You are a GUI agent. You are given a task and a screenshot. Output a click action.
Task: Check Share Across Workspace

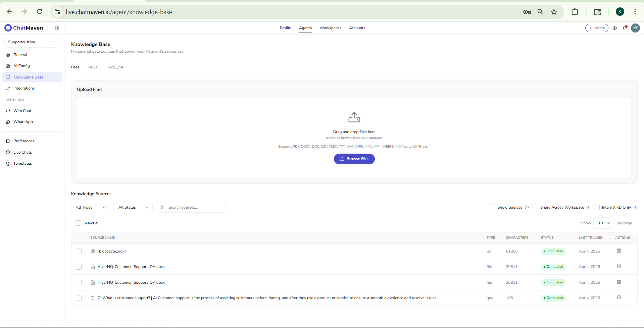pos(536,207)
